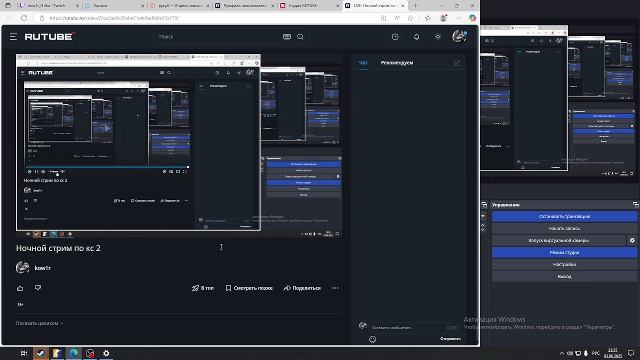Click the live stream video player
The height and width of the screenshot is (360, 640).
click(179, 146)
